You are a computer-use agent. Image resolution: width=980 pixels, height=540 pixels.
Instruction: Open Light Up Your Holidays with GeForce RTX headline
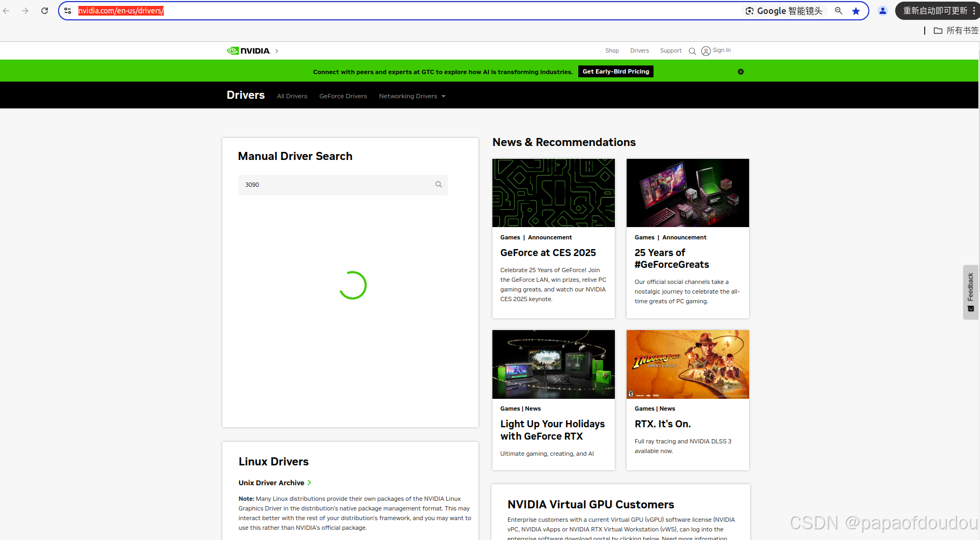[553, 430]
